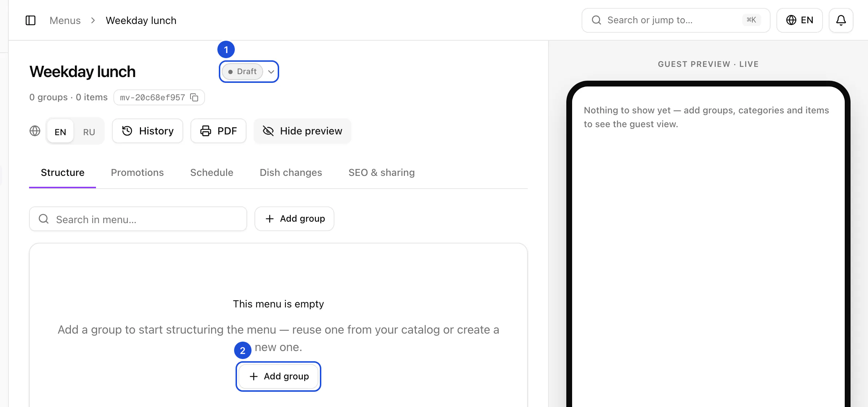Switch menu language to EN
This screenshot has height=407, width=868.
(60, 132)
